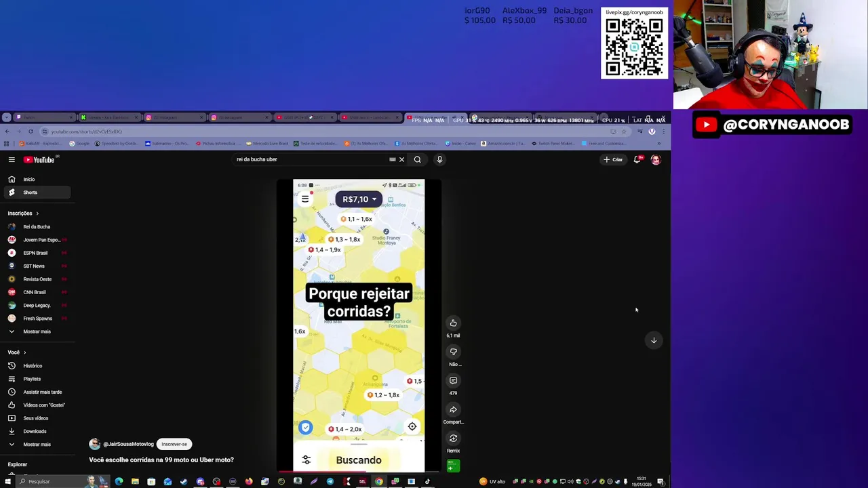
Task: Open YouTube notifications bell
Action: [637, 160]
